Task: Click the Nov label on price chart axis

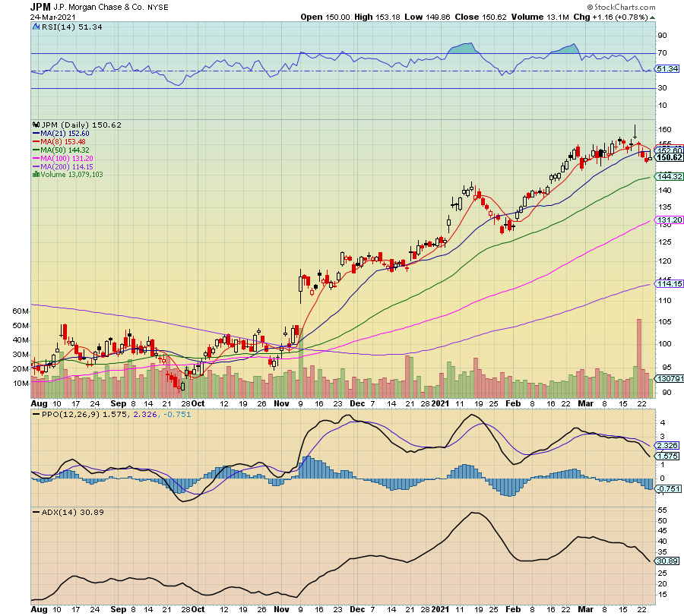Action: tap(281, 403)
